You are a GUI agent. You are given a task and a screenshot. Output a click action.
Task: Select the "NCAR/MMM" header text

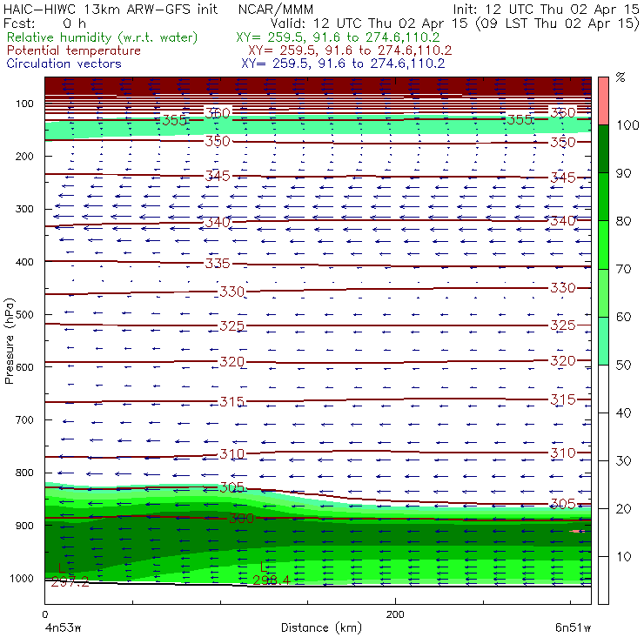tap(276, 10)
